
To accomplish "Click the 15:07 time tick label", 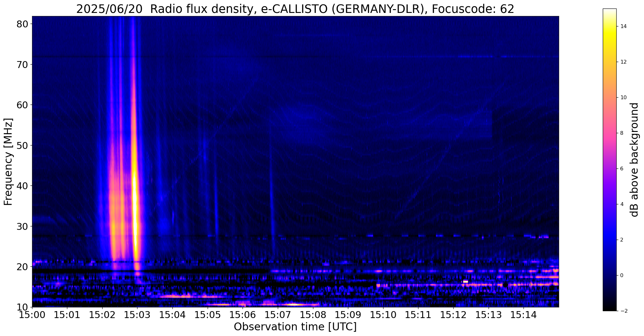I will (278, 315).
